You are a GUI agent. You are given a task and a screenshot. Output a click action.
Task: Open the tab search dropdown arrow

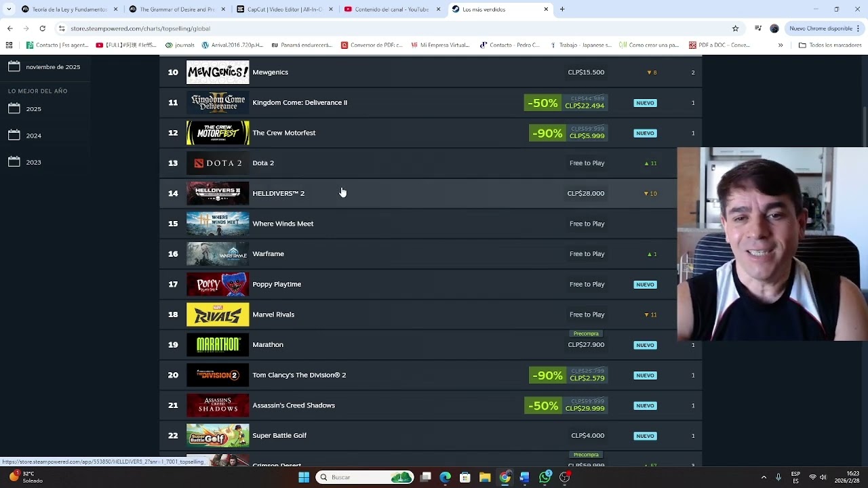[9, 9]
